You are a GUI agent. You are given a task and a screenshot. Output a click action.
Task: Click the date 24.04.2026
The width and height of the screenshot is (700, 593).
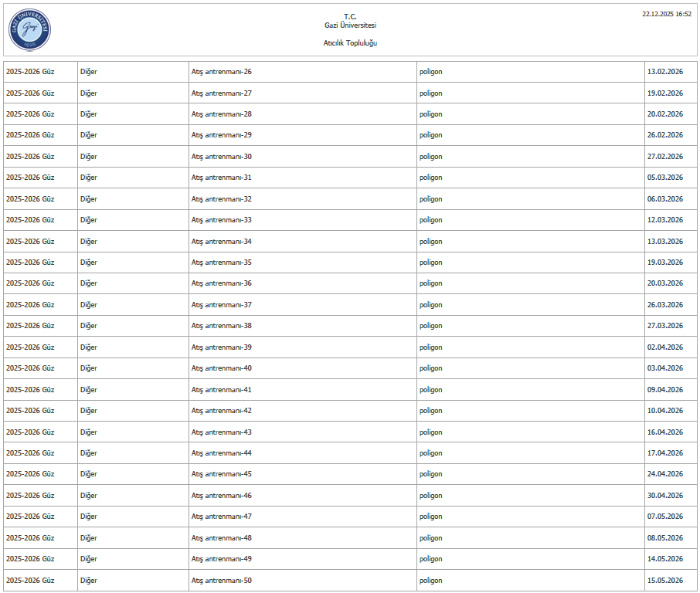664,474
